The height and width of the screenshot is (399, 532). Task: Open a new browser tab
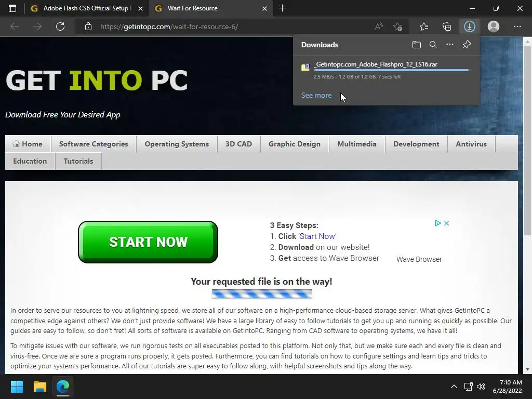282,8
